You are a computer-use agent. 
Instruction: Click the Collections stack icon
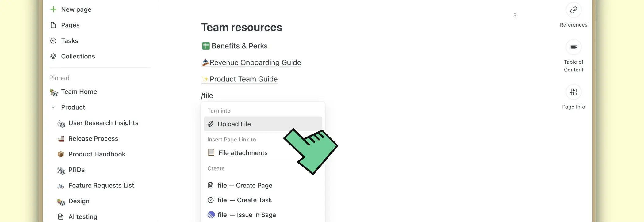pyautogui.click(x=53, y=56)
